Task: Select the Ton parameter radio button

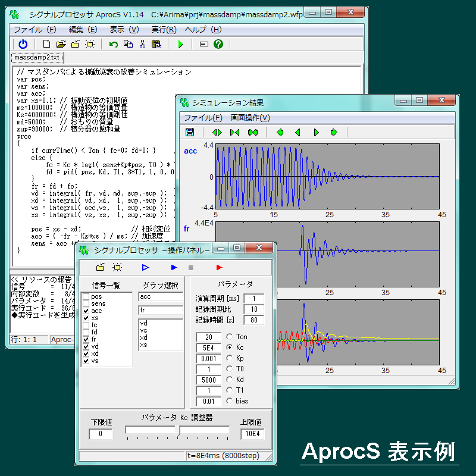Action: pyautogui.click(x=229, y=337)
